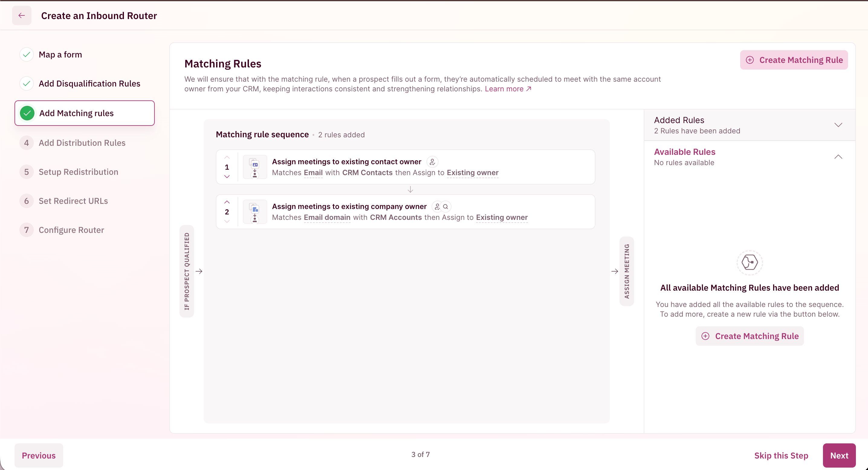Click the Email domain field in rule 2
The height and width of the screenshot is (470, 868).
click(x=327, y=217)
